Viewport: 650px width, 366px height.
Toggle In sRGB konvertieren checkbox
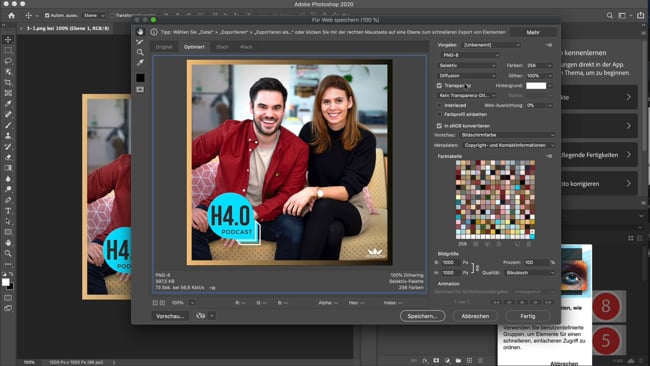pos(439,126)
